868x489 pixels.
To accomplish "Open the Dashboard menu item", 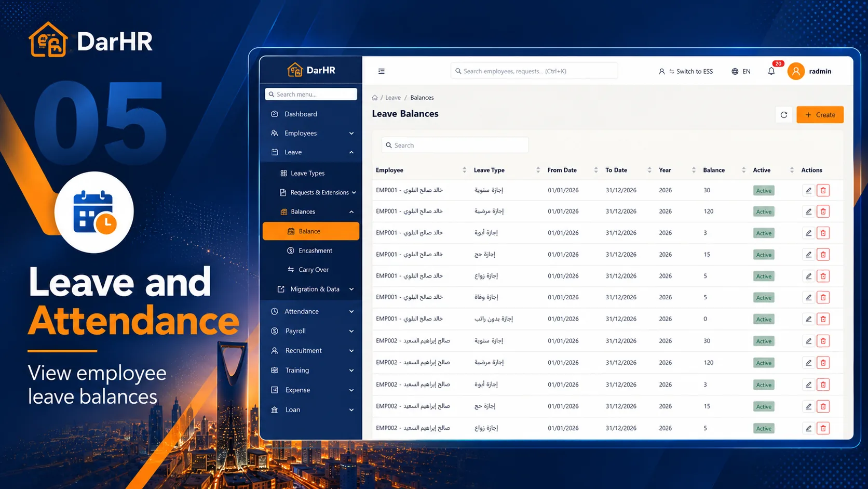I will [310, 114].
